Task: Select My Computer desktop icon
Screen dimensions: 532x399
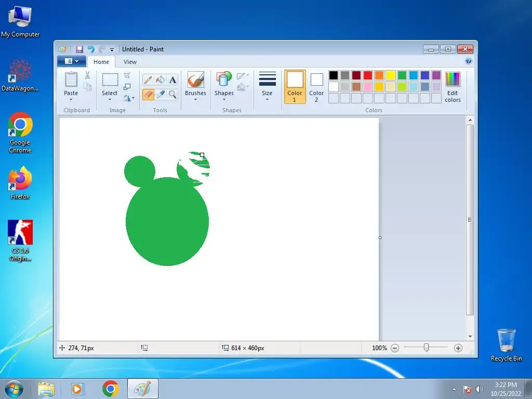Action: [20, 21]
